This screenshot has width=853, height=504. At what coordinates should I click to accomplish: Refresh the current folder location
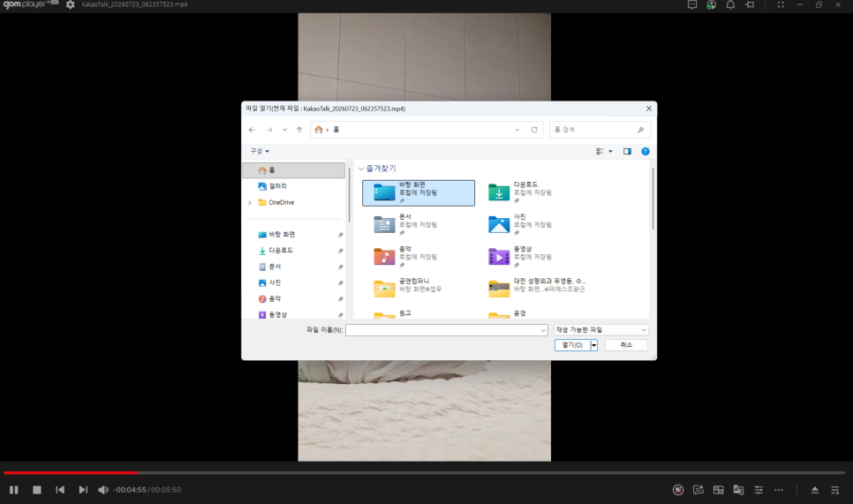[534, 130]
